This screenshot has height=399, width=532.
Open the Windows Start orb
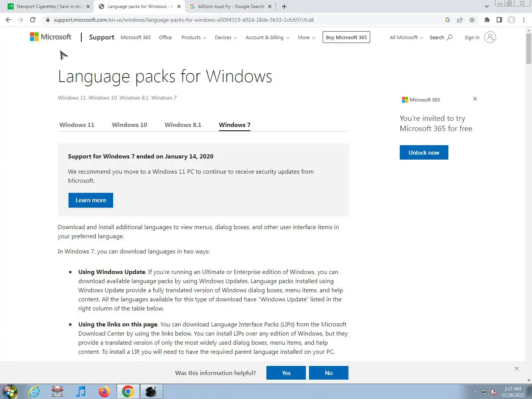coord(10,391)
